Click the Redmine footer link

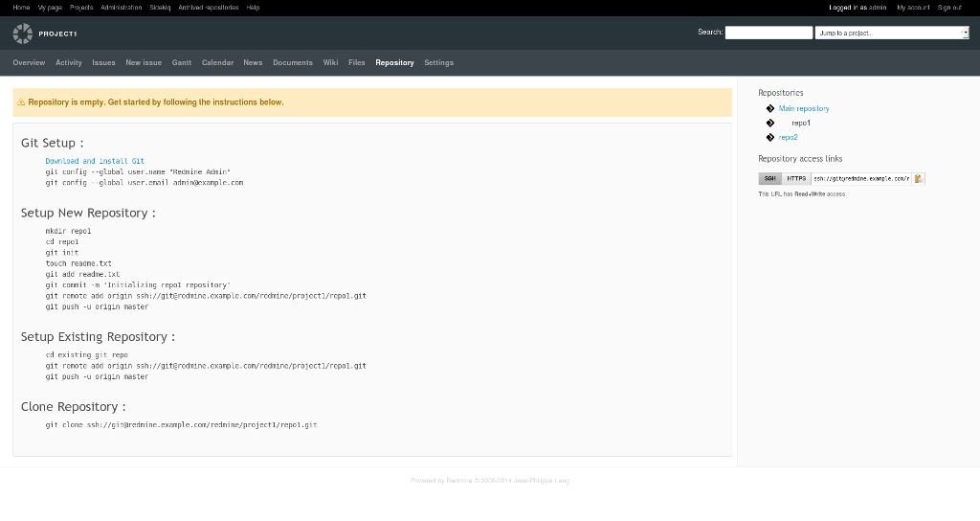click(x=459, y=481)
